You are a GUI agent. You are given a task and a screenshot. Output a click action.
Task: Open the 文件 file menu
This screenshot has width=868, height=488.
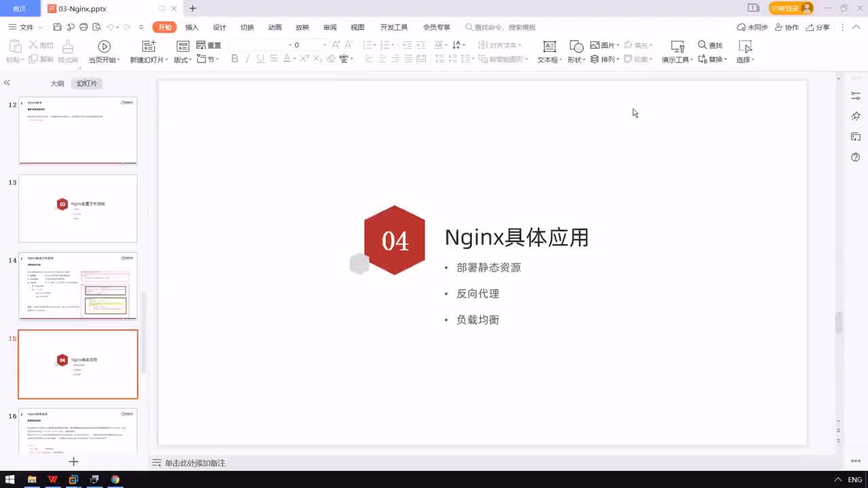tap(25, 27)
